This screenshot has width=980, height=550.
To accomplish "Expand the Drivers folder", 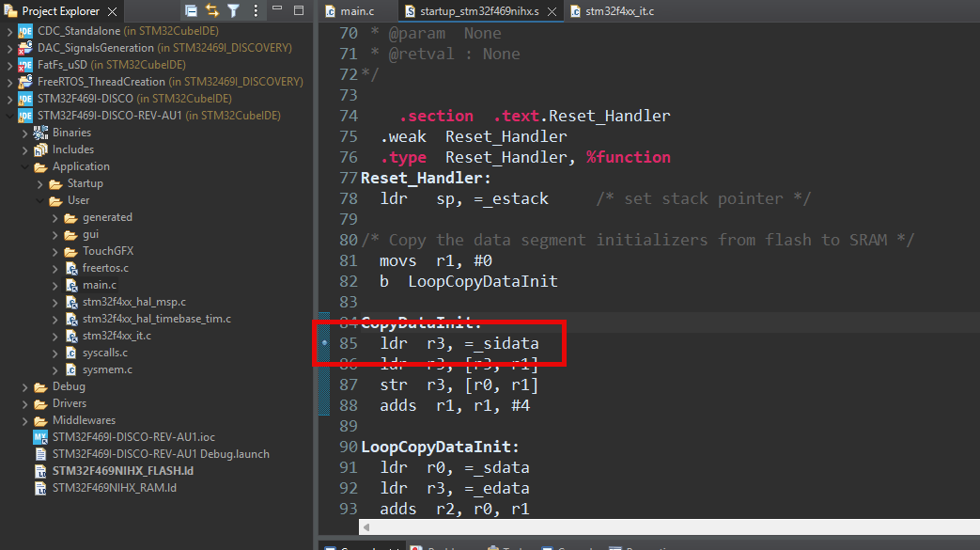I will tap(24, 403).
